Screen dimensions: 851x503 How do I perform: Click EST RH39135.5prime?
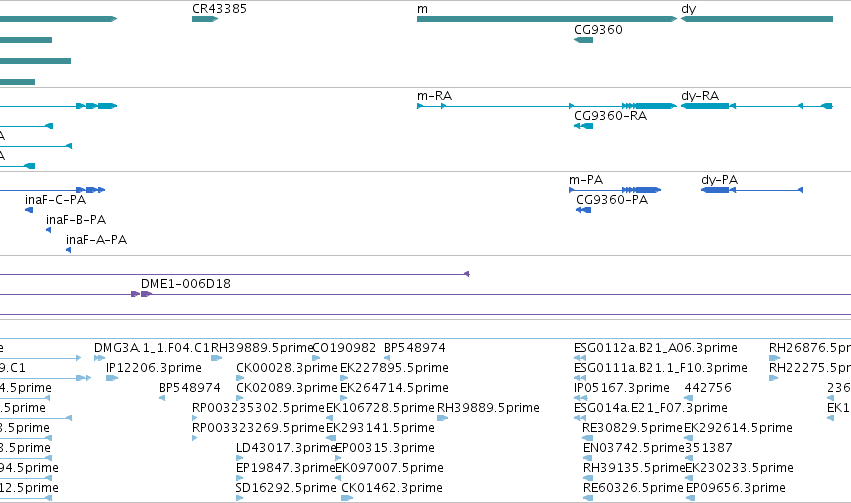[x=634, y=468]
